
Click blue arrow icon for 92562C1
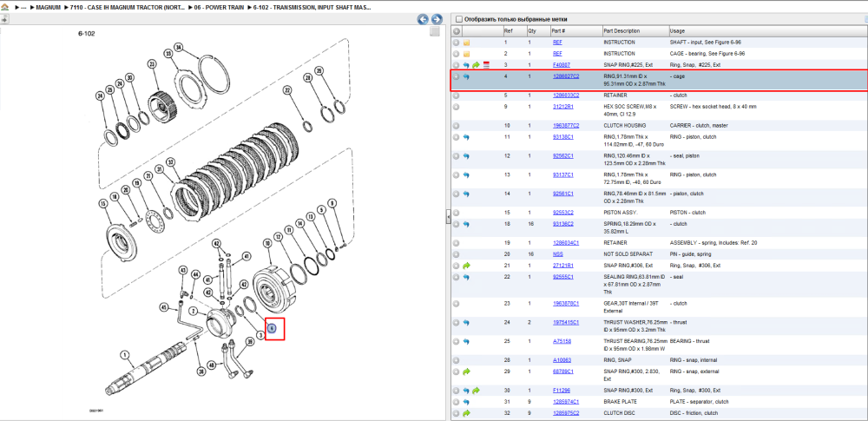tap(466, 156)
